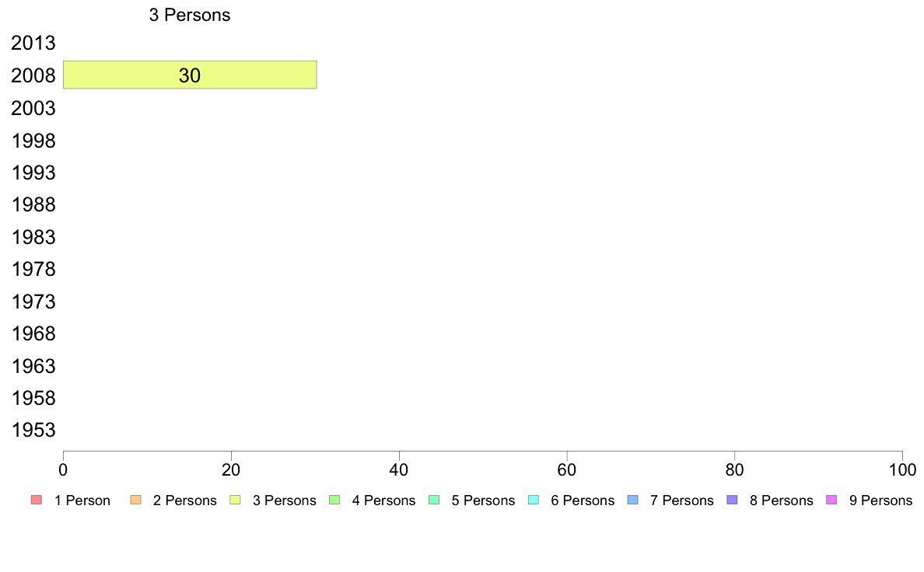Click the 1953 year label
This screenshot has width=924, height=572.
pyautogui.click(x=33, y=430)
